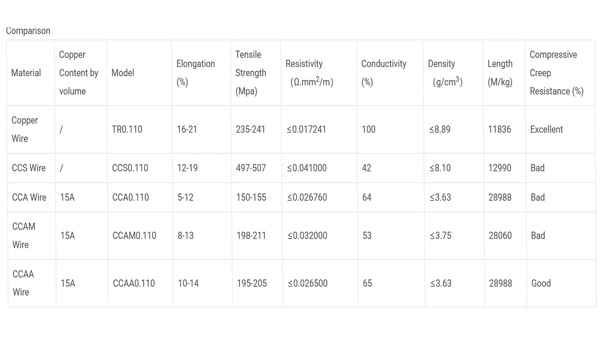Click the TR0.110 model cell
This screenshot has height=364, width=607.
(127, 129)
